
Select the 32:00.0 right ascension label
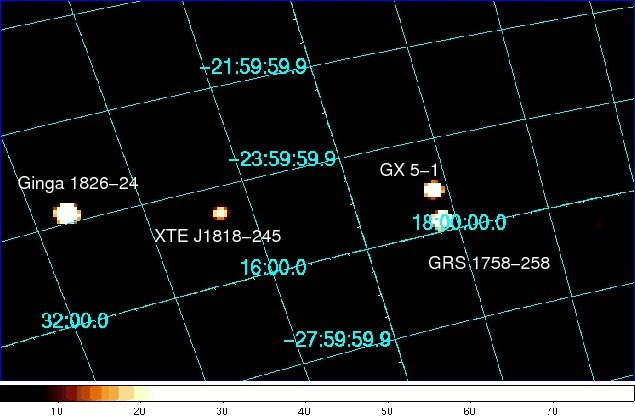75,321
